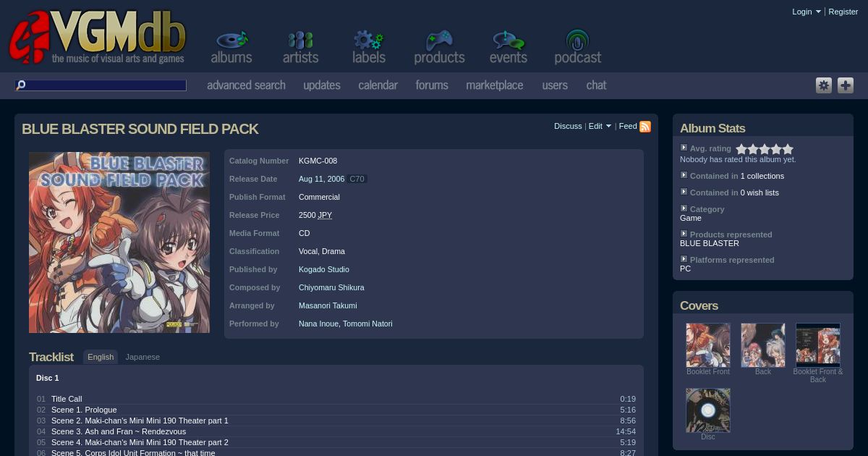This screenshot has height=456, width=868.
Task: Click the Avg. rating bullet icon
Action: (x=684, y=148)
